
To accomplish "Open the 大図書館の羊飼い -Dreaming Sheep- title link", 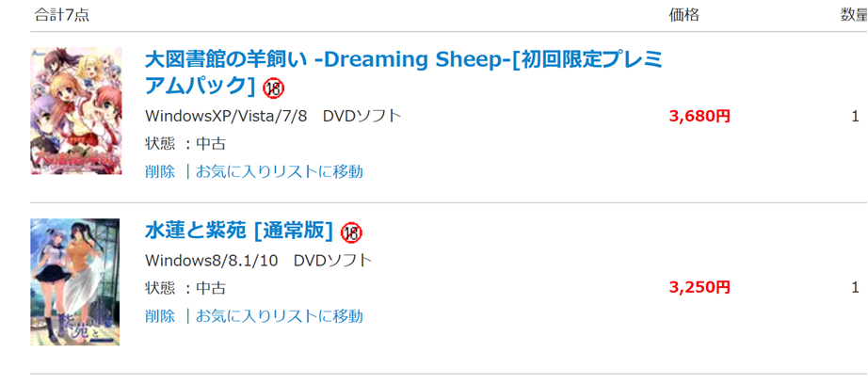I will tap(403, 60).
